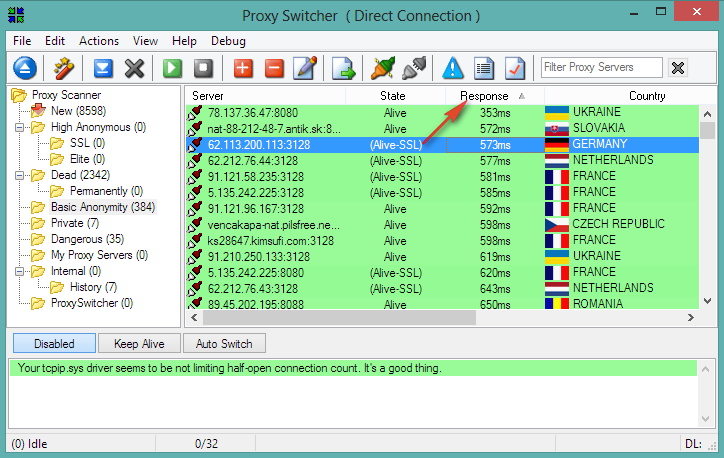Viewport: 724px width, 458px height.
Task: Collapse the Internal tree node
Action: point(19,271)
